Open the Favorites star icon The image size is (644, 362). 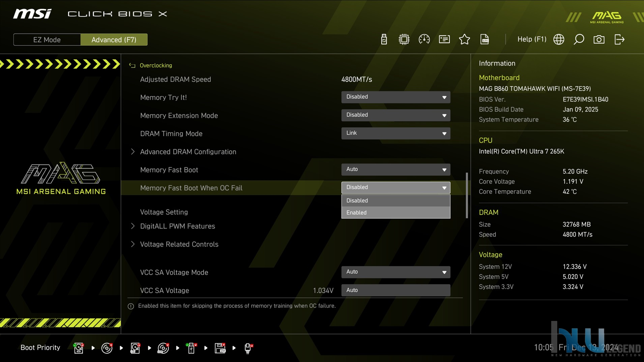pyautogui.click(x=465, y=39)
